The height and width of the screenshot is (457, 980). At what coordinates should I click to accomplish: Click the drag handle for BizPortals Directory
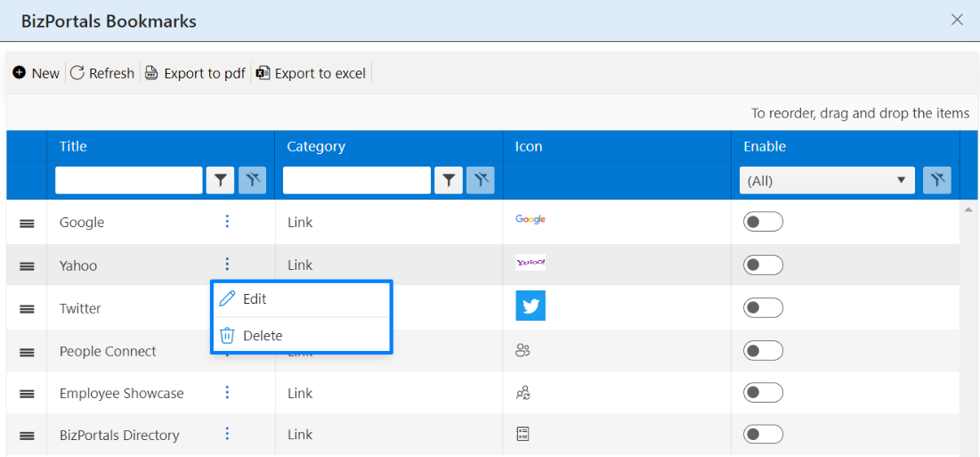click(27, 436)
